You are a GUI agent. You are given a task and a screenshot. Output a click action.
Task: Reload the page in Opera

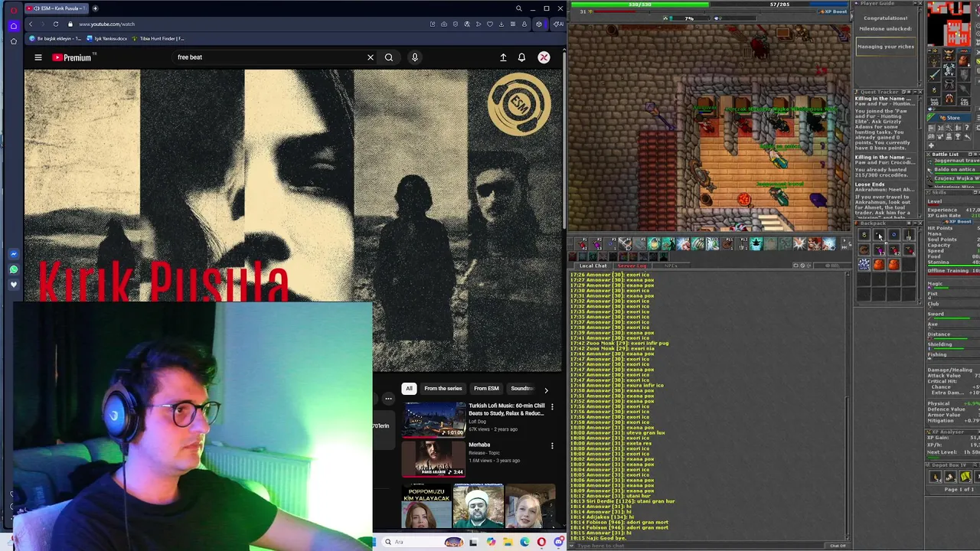coord(56,24)
